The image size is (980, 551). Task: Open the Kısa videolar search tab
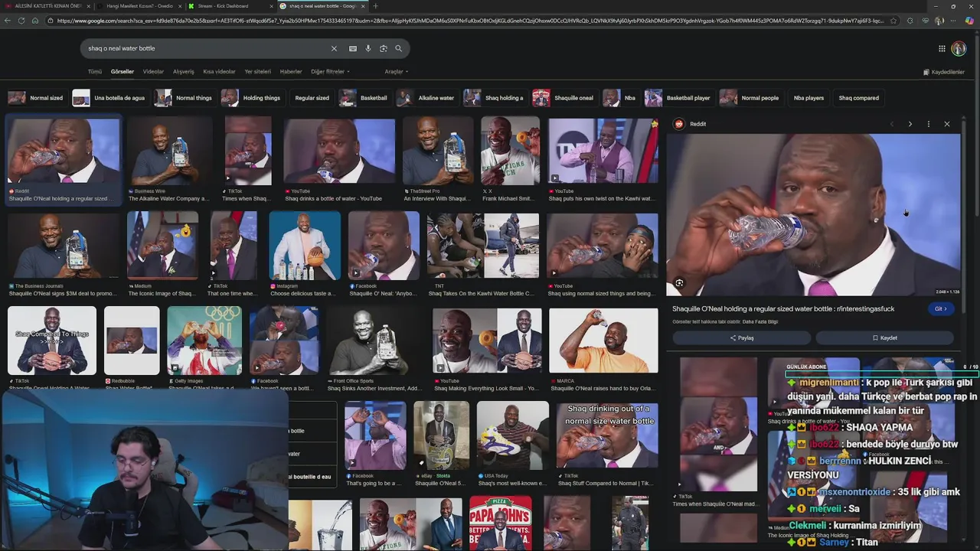click(219, 72)
